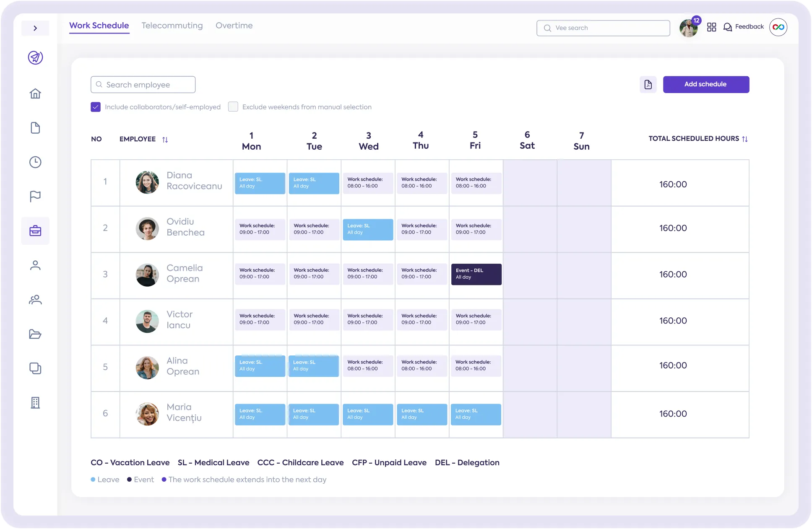Open the company building icon in sidebar

35,403
